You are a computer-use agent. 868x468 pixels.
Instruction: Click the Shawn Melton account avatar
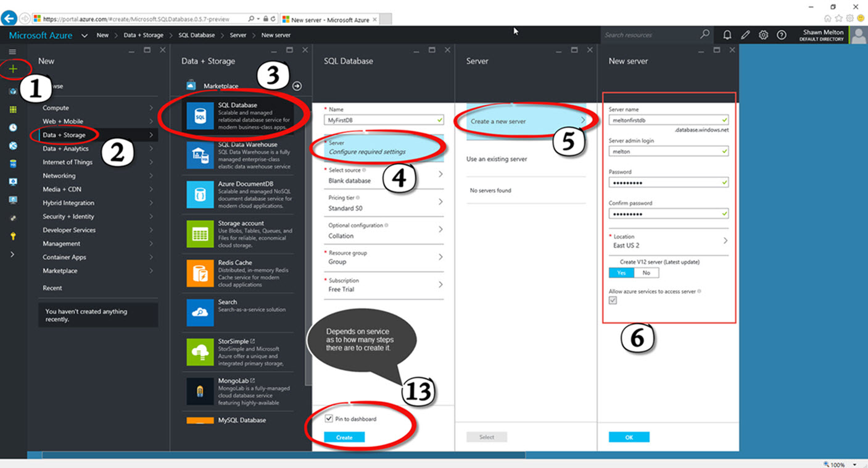pos(858,35)
